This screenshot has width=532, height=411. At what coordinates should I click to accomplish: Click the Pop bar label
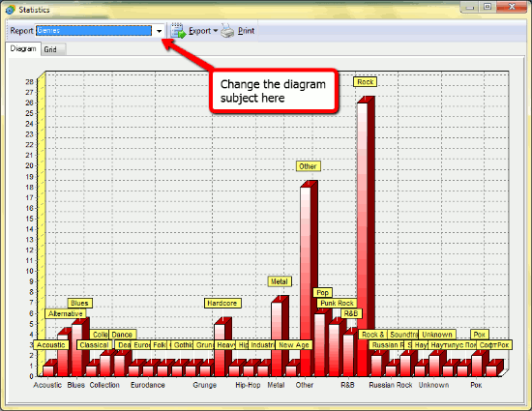(x=322, y=293)
